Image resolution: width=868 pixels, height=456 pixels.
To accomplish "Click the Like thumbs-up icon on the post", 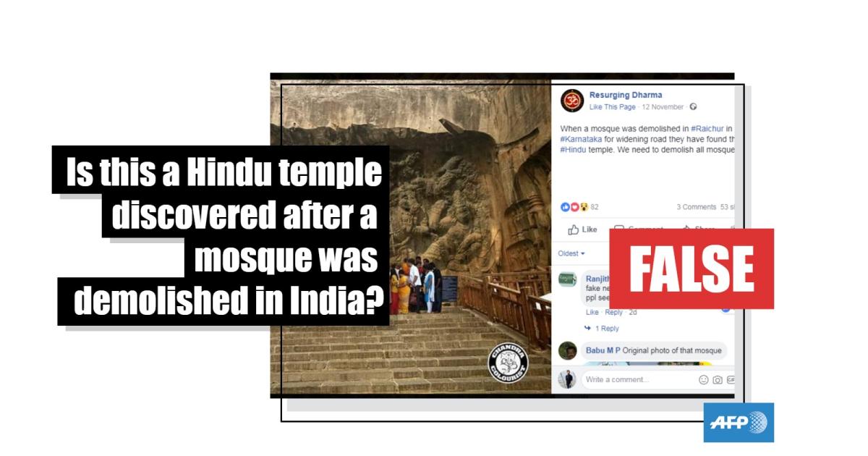I will tap(574, 229).
